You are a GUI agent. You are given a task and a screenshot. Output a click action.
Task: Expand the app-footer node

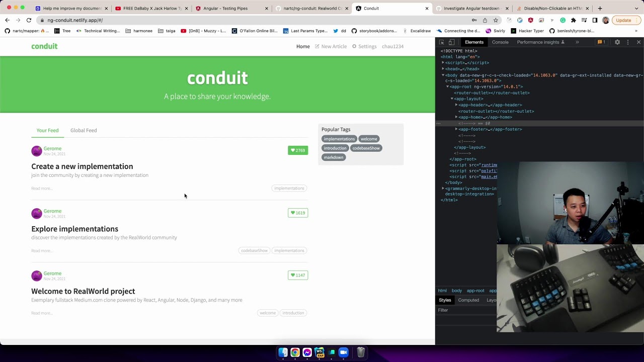click(456, 129)
